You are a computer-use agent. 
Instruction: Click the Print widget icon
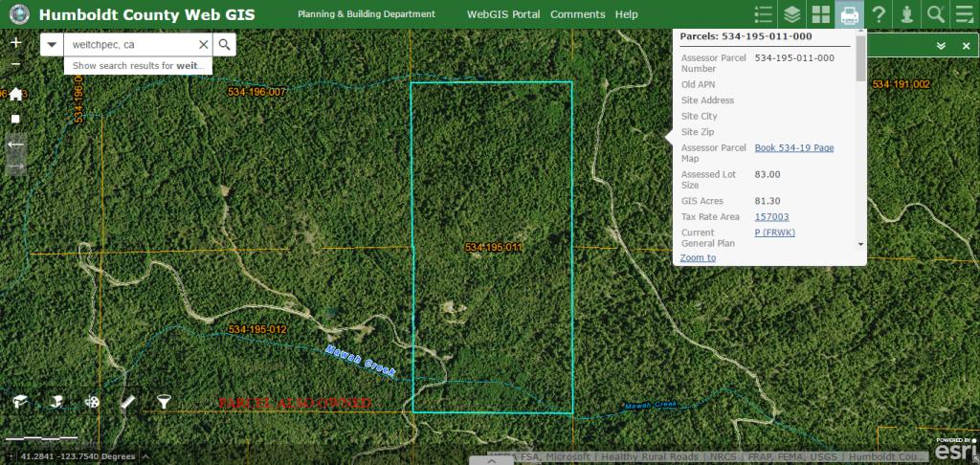point(849,14)
